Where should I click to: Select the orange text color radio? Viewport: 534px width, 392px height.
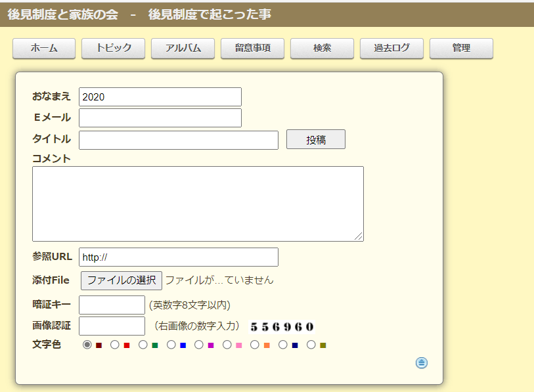click(x=255, y=345)
